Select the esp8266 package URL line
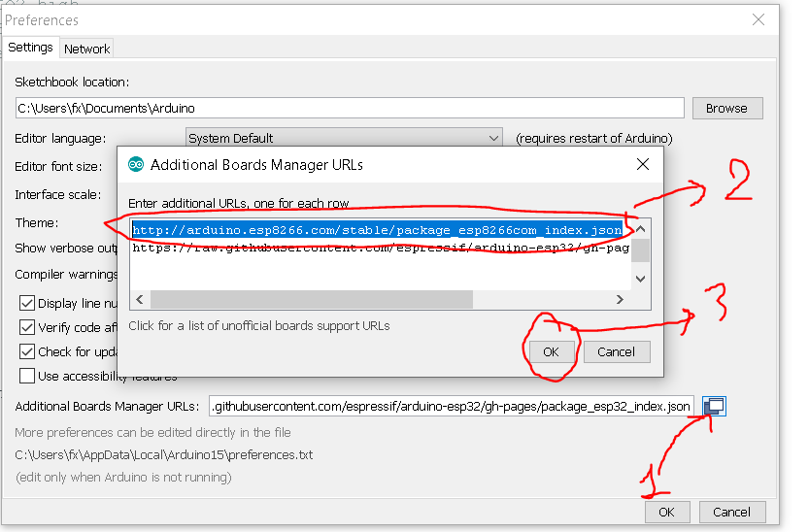This screenshot has width=809, height=532. coord(377,230)
